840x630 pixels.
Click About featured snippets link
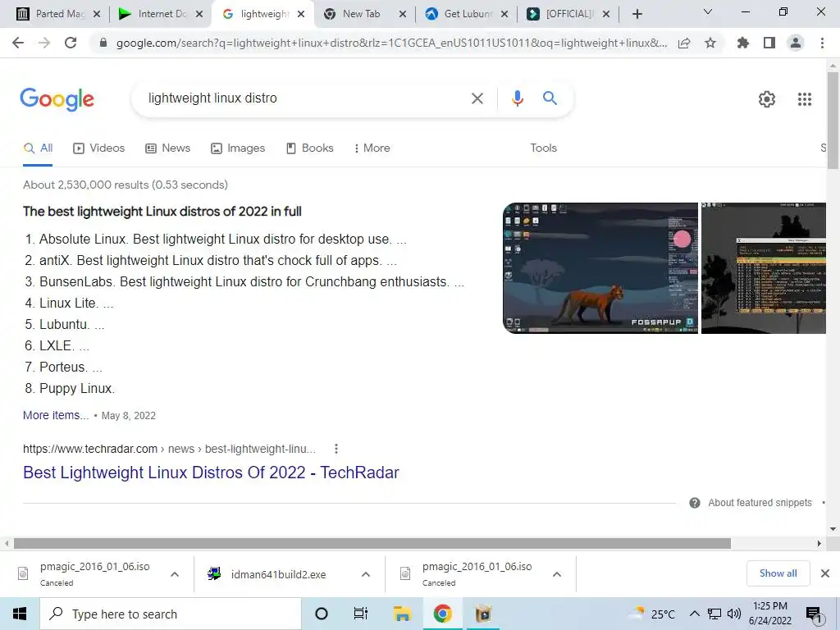pyautogui.click(x=760, y=503)
